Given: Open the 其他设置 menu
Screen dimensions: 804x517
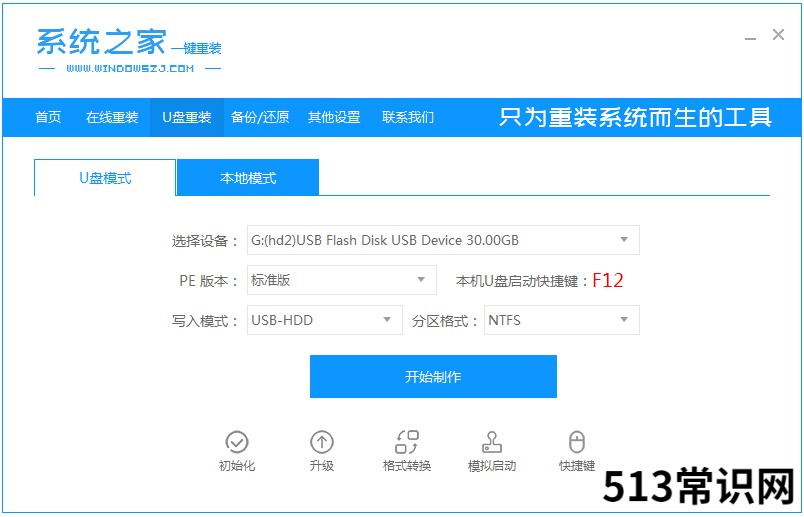Looking at the screenshot, I should coord(334,117).
